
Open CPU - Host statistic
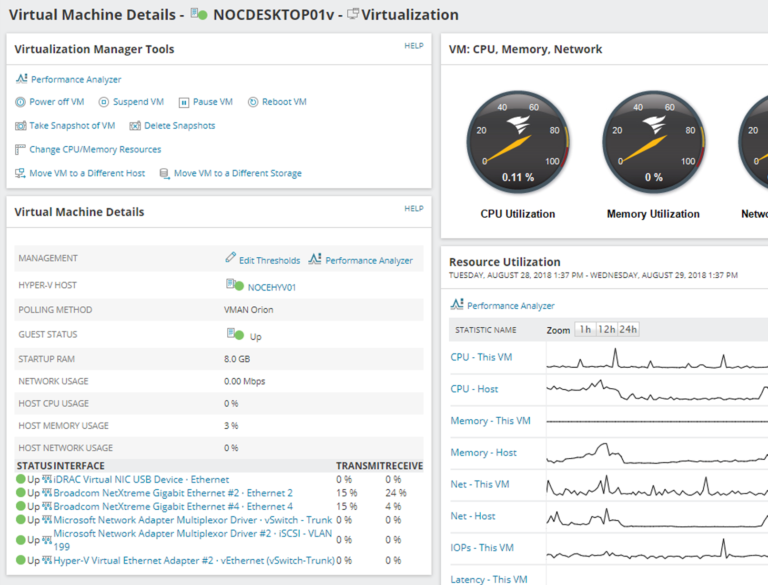click(474, 389)
